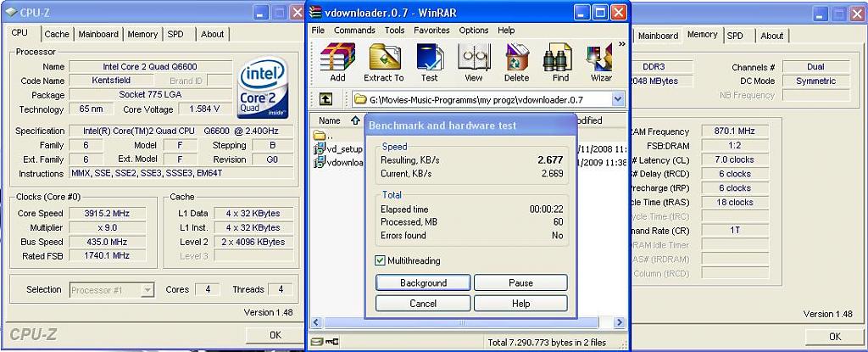Click the key password icon in status bar
This screenshot has height=352, width=868.
[331, 342]
